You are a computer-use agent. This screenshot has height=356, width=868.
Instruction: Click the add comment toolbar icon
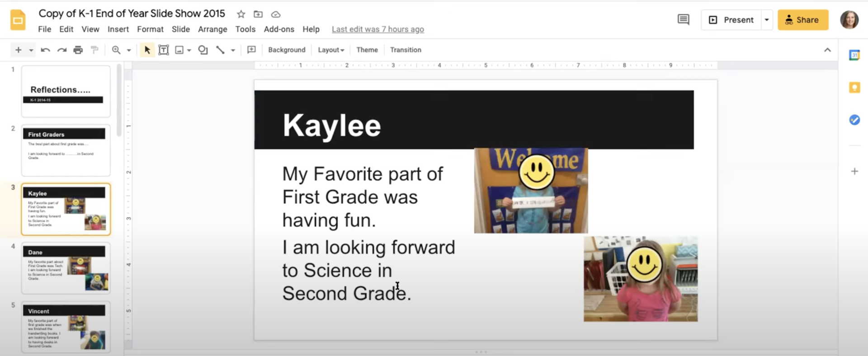pyautogui.click(x=252, y=50)
